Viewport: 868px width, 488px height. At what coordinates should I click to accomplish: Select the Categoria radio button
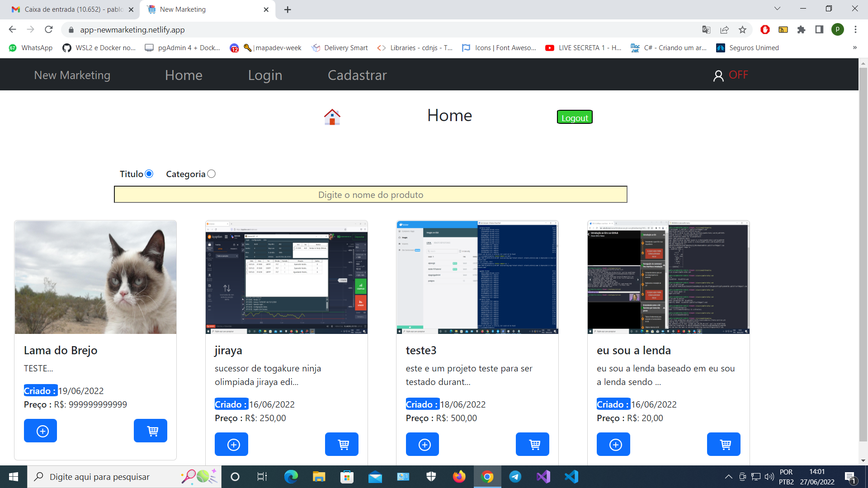tap(212, 174)
